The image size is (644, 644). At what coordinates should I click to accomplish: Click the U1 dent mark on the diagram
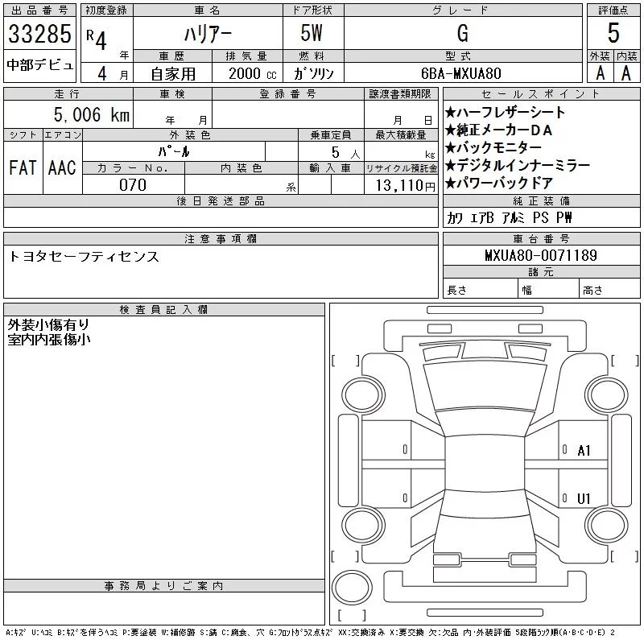(584, 499)
